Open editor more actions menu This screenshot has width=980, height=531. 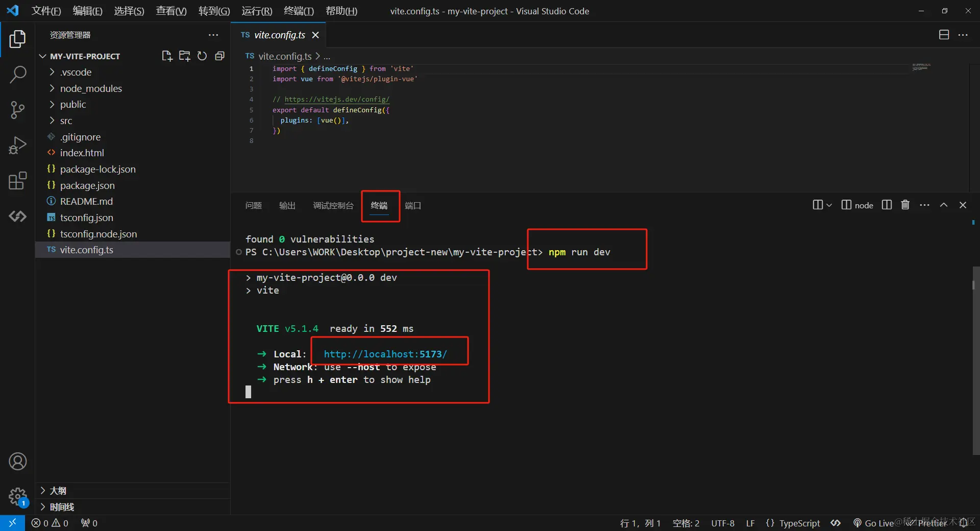point(963,35)
